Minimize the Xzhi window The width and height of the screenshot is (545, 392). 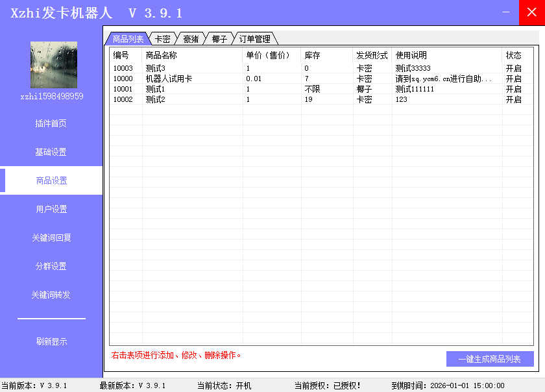point(505,12)
